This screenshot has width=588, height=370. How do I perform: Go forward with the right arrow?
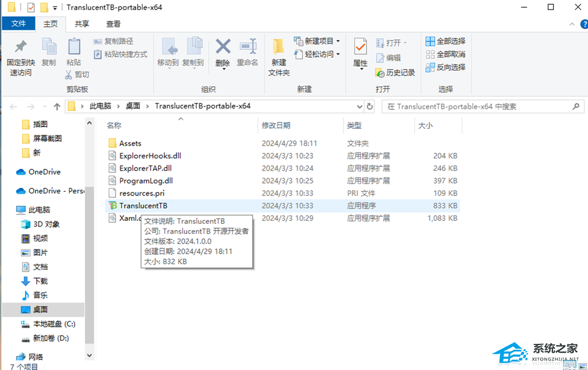click(x=31, y=107)
